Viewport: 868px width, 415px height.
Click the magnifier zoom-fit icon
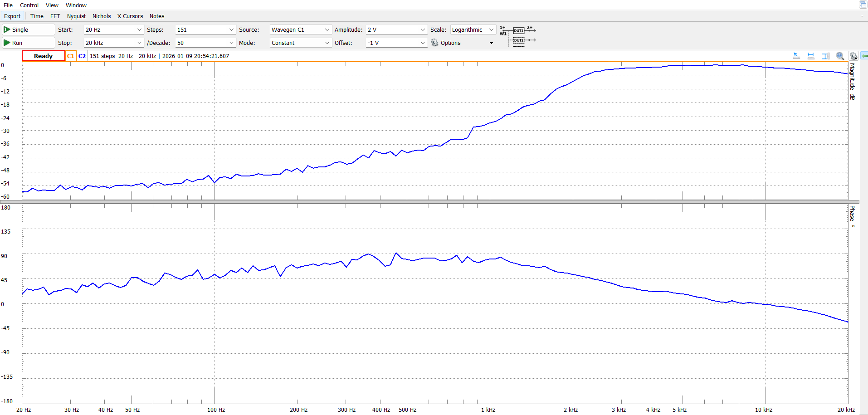pyautogui.click(x=840, y=56)
